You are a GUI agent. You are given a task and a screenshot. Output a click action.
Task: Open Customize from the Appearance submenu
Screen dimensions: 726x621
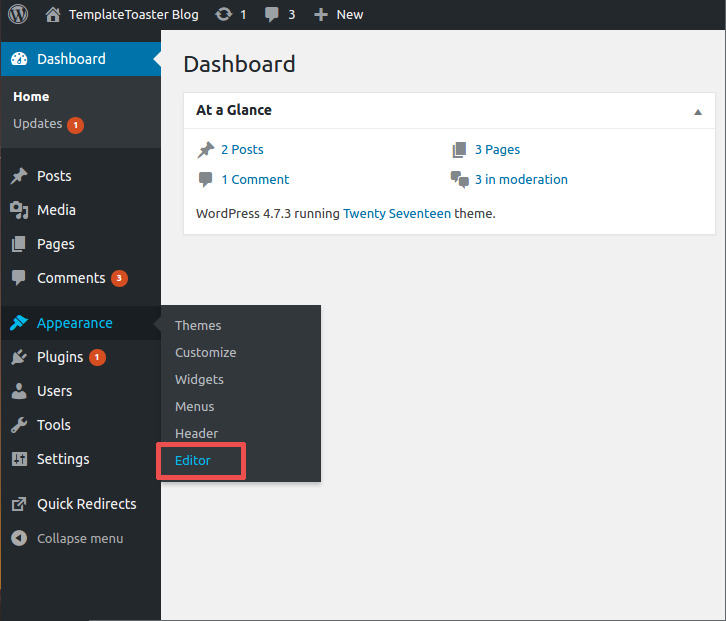coord(205,352)
